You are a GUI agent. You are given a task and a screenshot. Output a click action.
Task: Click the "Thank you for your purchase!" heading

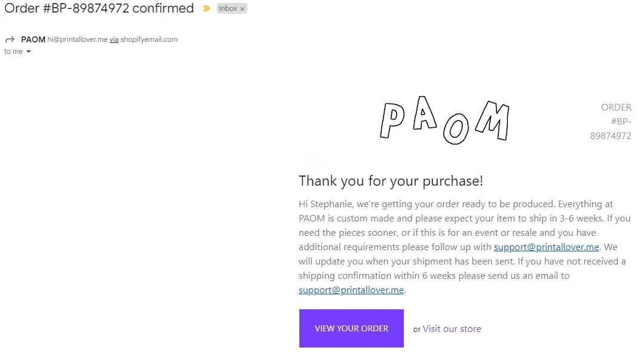coord(391,181)
